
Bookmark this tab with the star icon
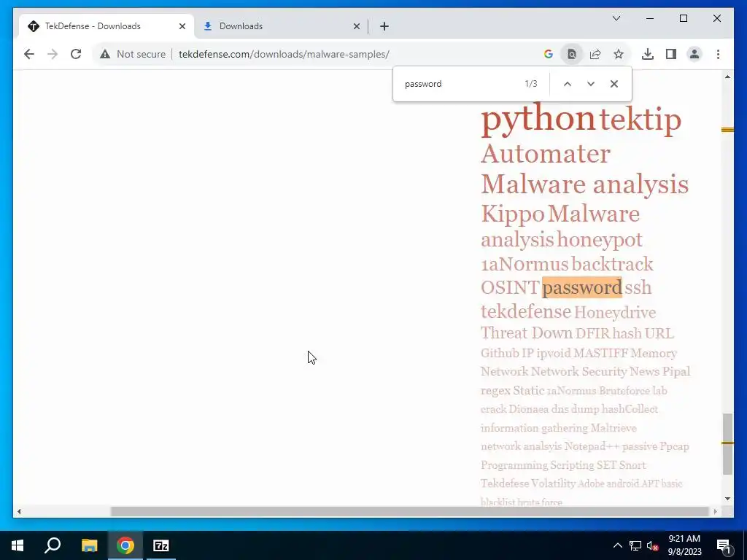[x=619, y=54]
